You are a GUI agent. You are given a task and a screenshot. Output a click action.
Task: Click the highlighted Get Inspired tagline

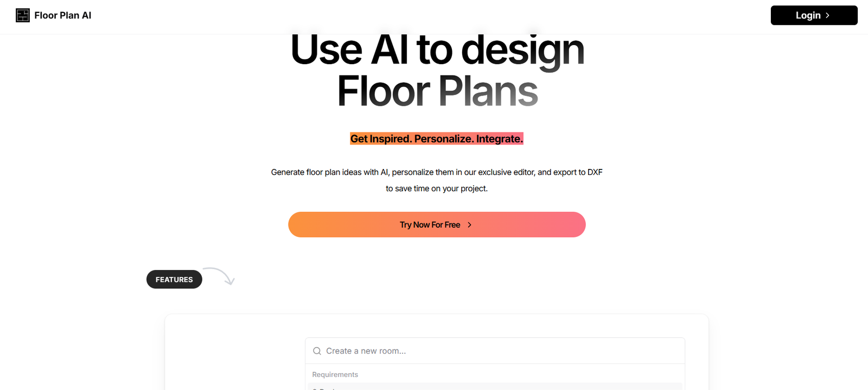click(x=437, y=139)
